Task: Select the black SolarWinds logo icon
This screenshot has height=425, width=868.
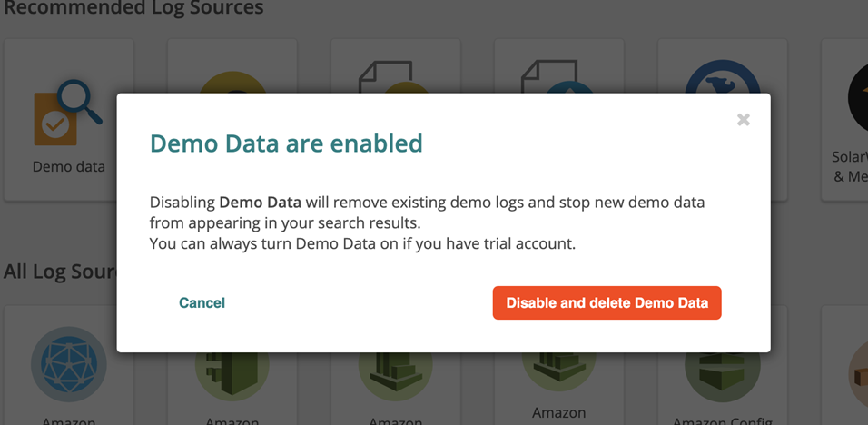Action: [x=857, y=95]
